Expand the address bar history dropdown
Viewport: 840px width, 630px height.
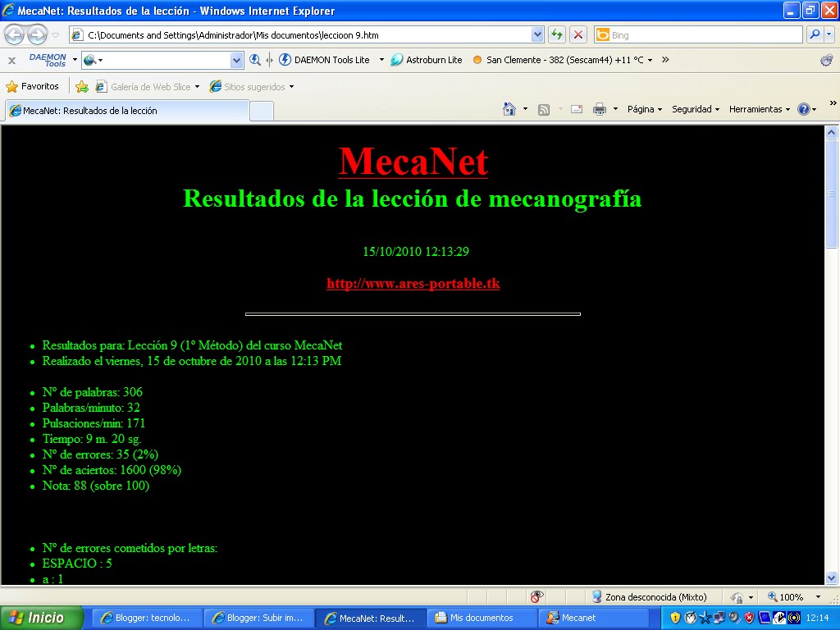(537, 34)
